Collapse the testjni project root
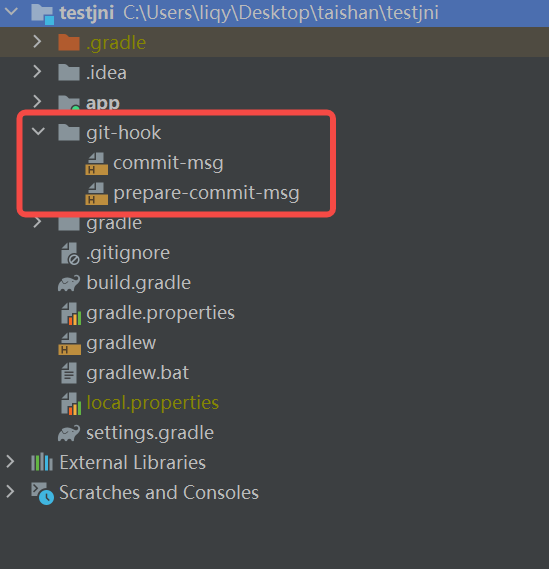Screen dimensions: 549x569 click(x=11, y=12)
